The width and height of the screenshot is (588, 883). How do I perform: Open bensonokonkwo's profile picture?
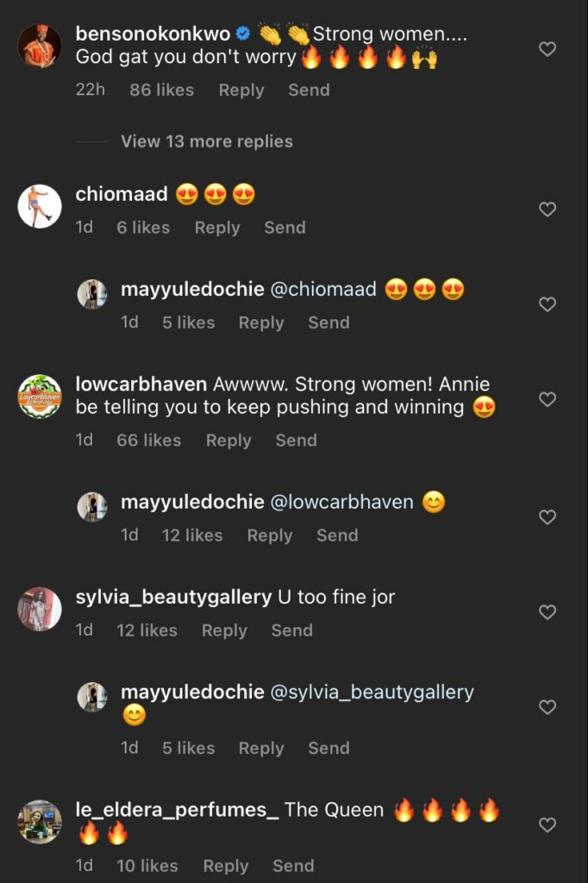click(40, 46)
